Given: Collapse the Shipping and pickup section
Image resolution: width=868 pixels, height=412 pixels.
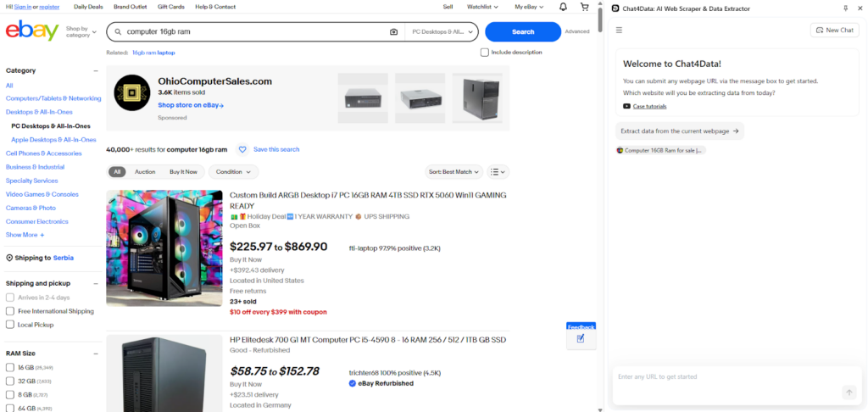Looking at the screenshot, I should [x=96, y=283].
